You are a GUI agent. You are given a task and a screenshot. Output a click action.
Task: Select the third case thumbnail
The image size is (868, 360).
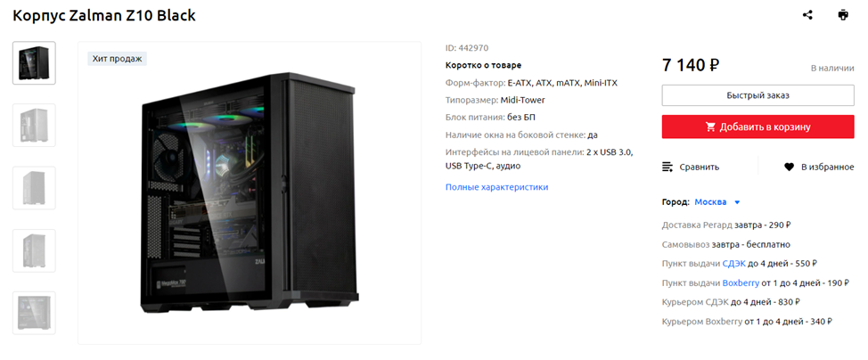(35, 188)
